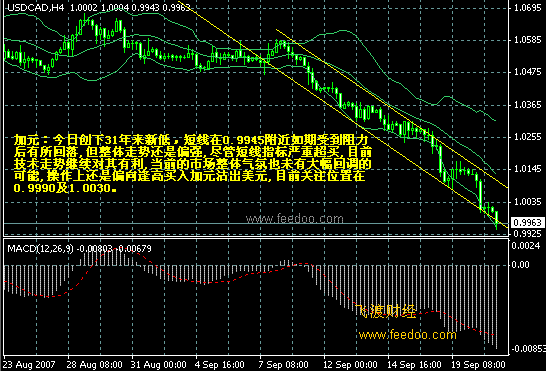Select the MACD(12,26,9) indicator label

coord(40,249)
